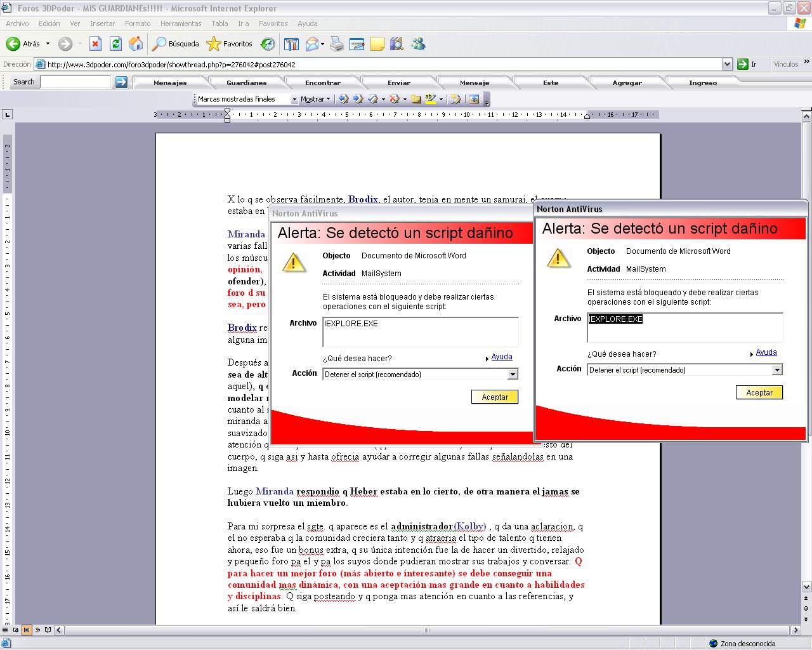Open the Archivo menu

coord(17,23)
